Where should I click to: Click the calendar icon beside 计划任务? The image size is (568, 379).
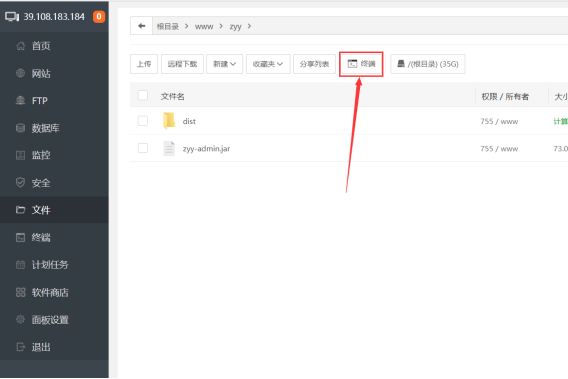(x=21, y=265)
